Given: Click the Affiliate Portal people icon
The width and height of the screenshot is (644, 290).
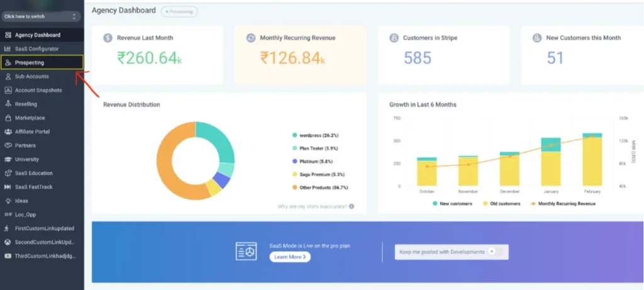Looking at the screenshot, I should click(x=8, y=132).
